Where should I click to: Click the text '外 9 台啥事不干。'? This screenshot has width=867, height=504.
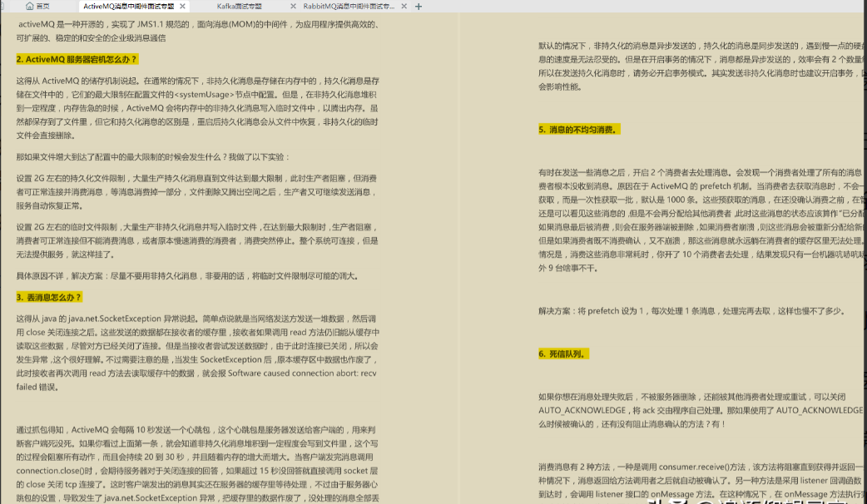tap(567, 268)
